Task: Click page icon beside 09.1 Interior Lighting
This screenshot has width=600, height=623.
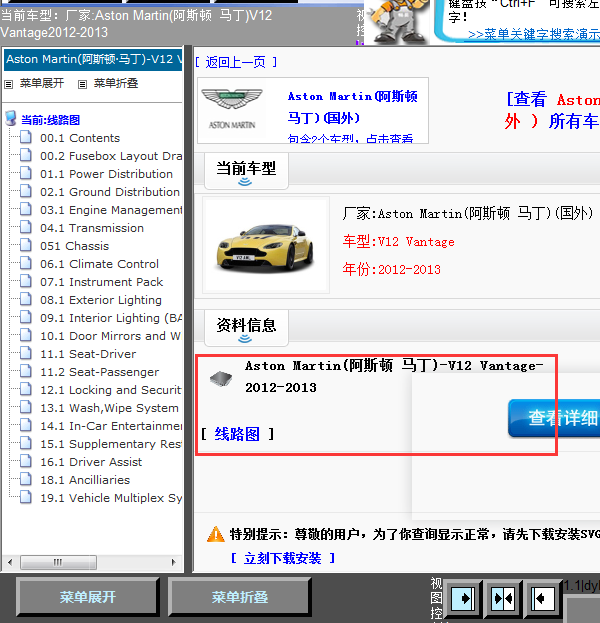Action: (26, 317)
